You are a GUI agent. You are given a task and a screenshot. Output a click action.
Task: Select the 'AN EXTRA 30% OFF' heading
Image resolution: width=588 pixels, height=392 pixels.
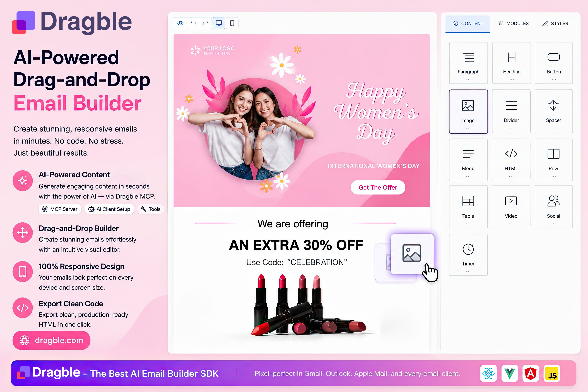click(296, 245)
